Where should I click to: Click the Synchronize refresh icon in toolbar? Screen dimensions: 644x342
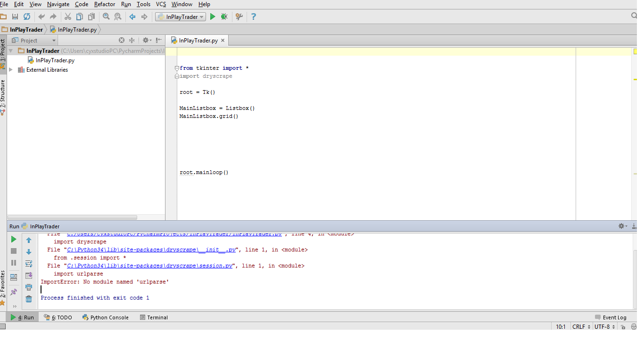[27, 17]
